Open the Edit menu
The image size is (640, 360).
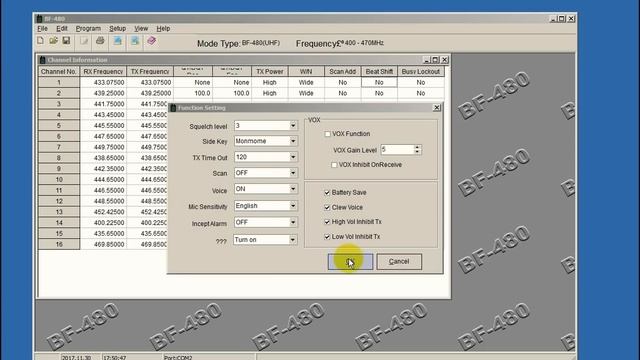62,29
